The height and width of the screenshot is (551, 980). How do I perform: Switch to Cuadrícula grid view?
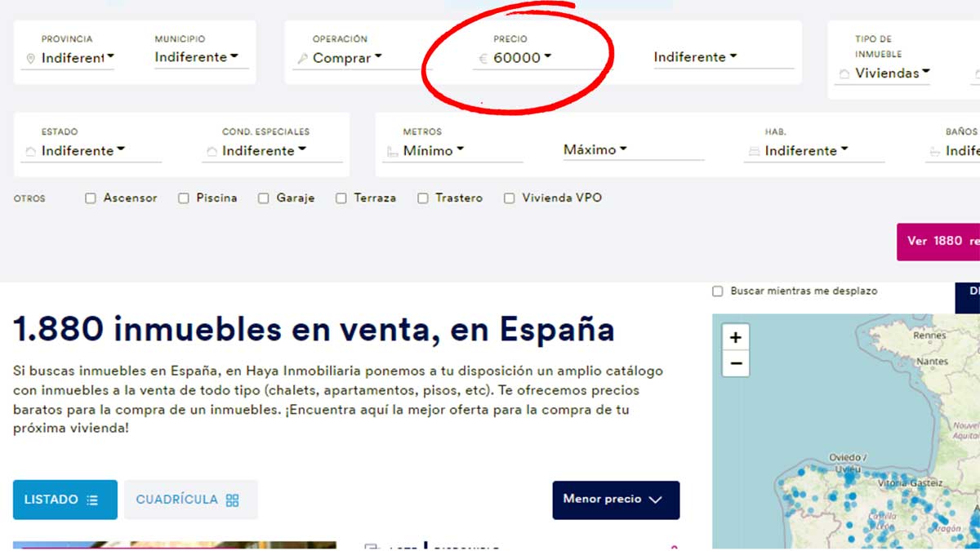coord(190,500)
